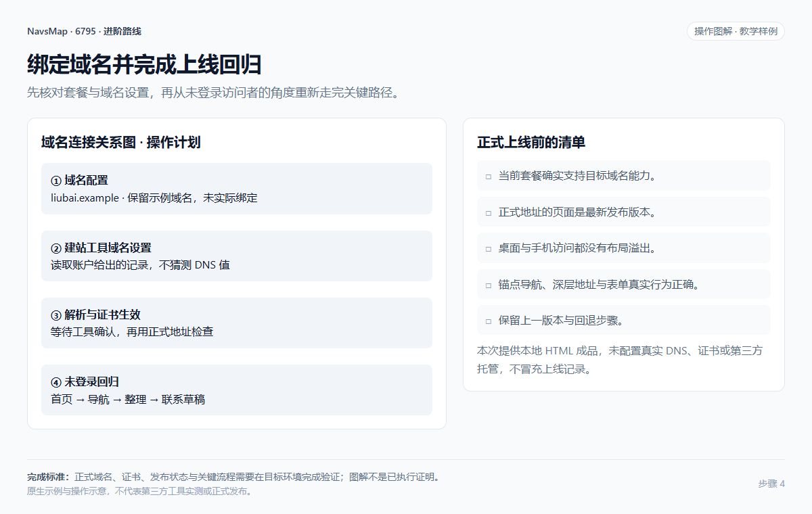Tick the checkbox for 当前套餐确实支持目标域名能力
This screenshot has height=514, width=812.
pos(488,176)
